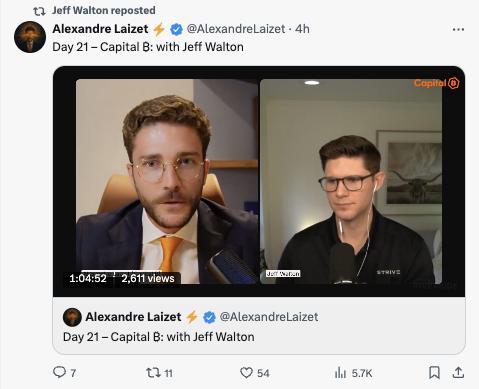Click the repost icon with 11 count

pyautogui.click(x=153, y=372)
